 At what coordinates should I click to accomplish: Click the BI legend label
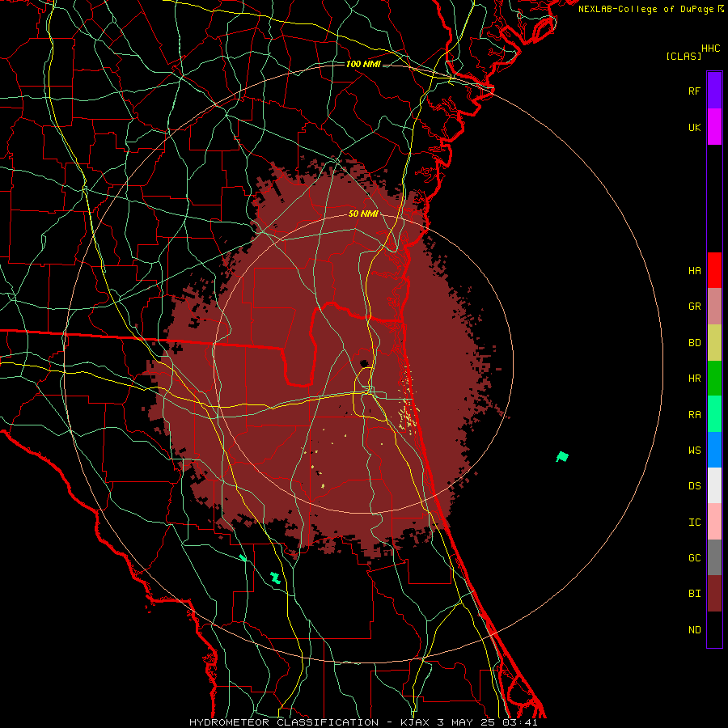tap(694, 594)
